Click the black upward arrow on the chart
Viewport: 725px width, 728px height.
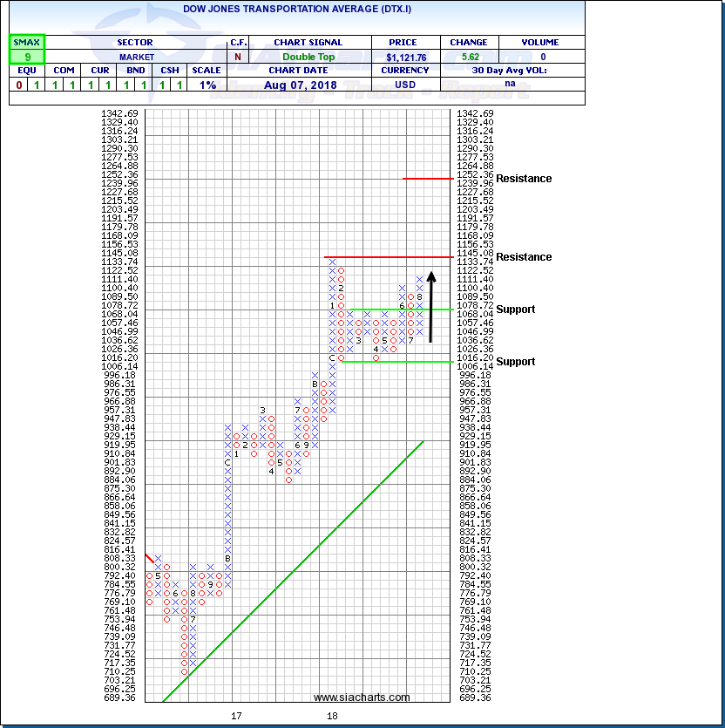click(x=431, y=310)
